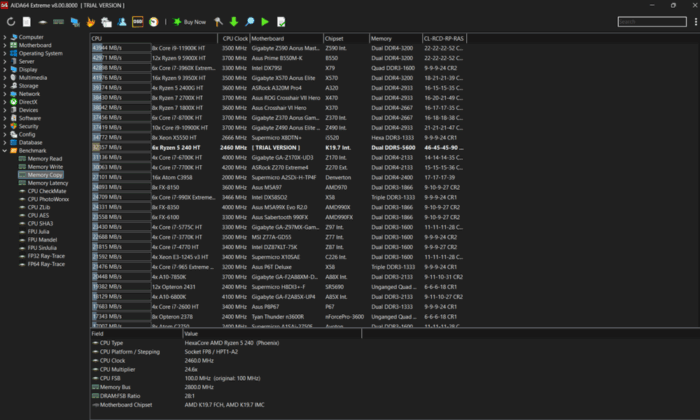
Task: Expand the Motherboard tree node
Action: click(5, 45)
